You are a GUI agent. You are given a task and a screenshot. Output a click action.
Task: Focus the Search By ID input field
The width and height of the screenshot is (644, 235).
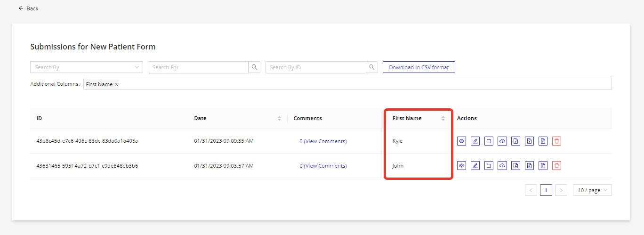tap(315, 67)
